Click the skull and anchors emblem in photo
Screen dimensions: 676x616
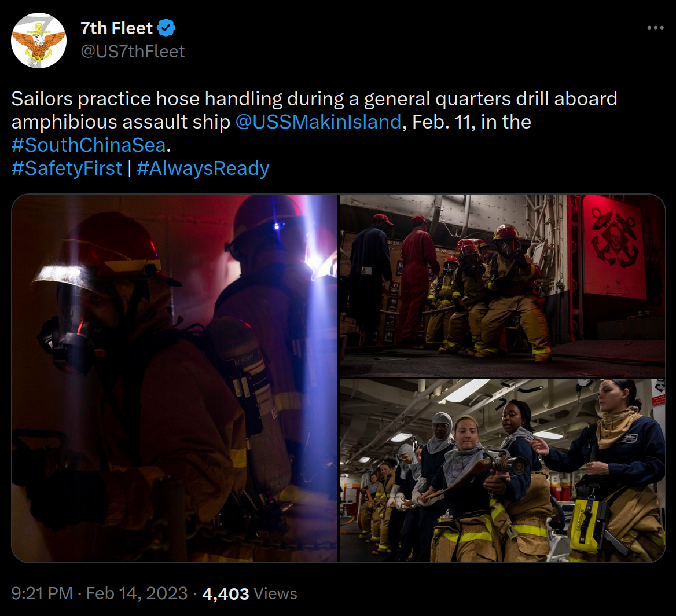pyautogui.click(x=614, y=236)
